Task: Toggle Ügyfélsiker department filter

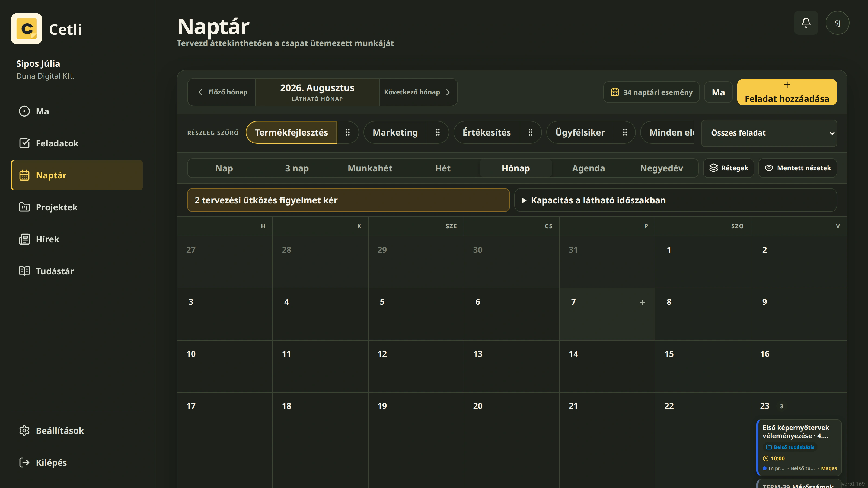Action: (580, 132)
